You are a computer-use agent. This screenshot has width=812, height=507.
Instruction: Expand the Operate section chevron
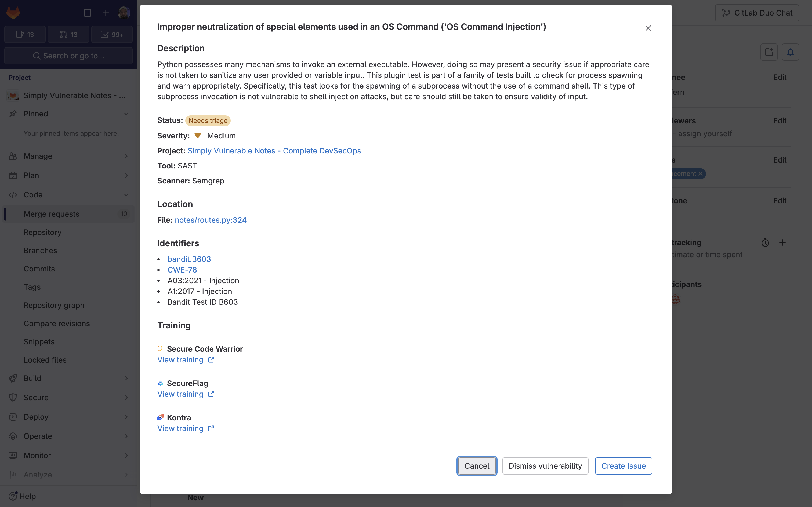point(126,436)
